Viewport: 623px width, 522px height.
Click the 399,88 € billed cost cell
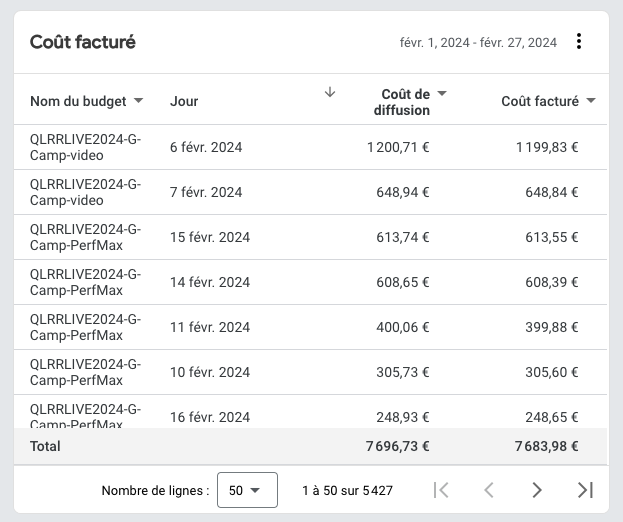551,327
